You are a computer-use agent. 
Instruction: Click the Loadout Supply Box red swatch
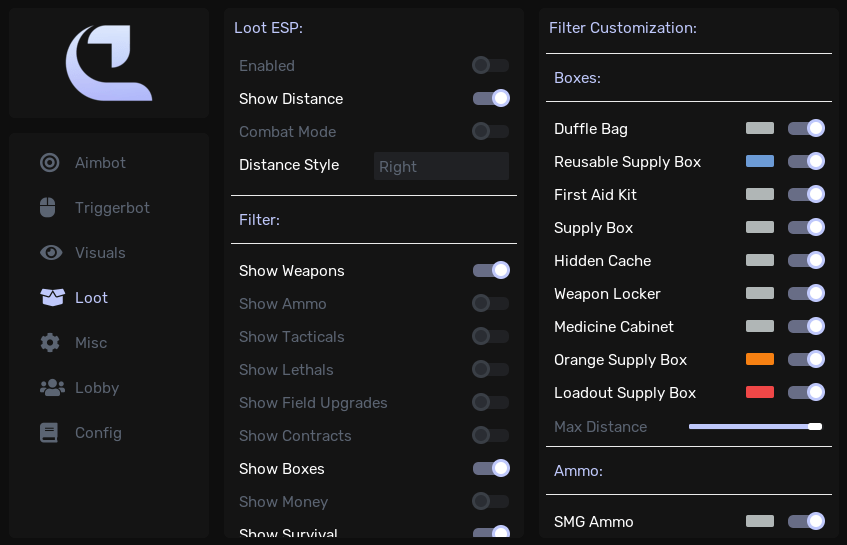[x=759, y=392]
